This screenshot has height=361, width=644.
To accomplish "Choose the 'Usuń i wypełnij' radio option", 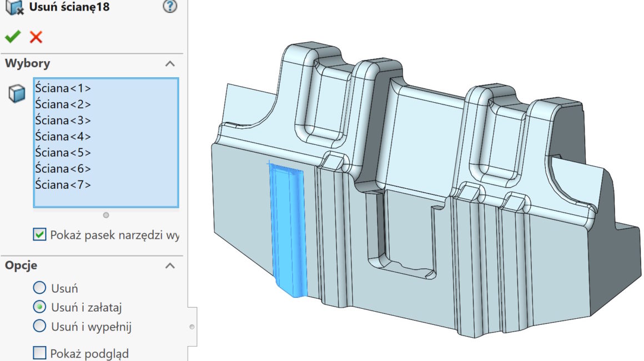I will click(x=39, y=326).
